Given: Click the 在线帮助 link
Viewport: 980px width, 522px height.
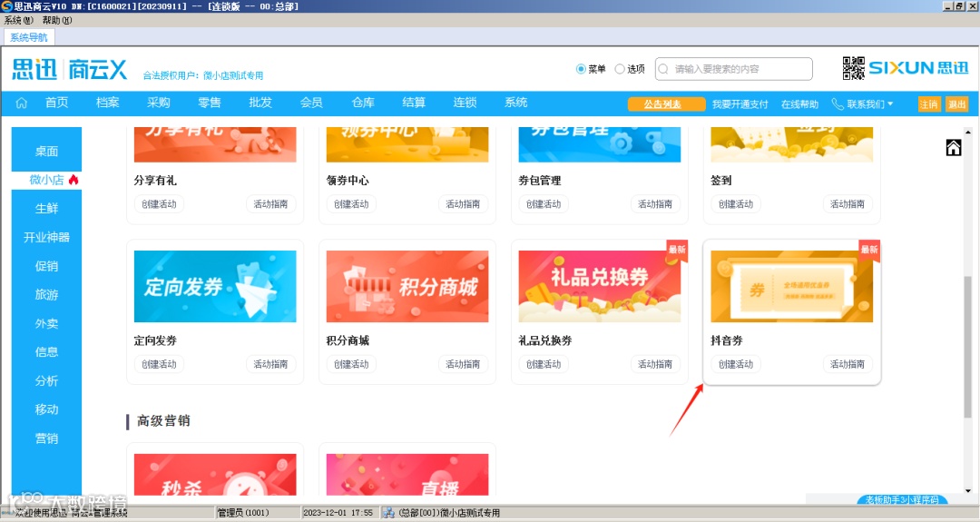Looking at the screenshot, I should pyautogui.click(x=799, y=103).
